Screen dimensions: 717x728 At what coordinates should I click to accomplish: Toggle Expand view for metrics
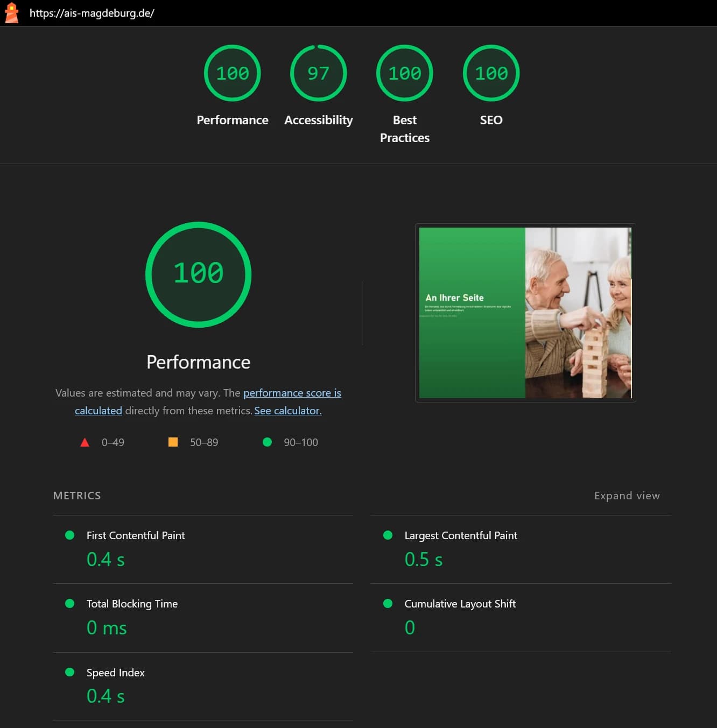[627, 496]
